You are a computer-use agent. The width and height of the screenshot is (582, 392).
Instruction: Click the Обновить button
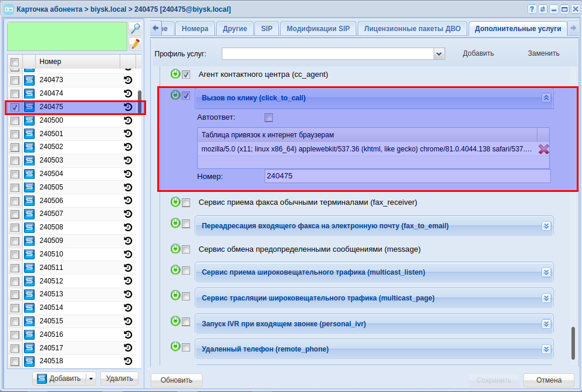pyautogui.click(x=177, y=380)
